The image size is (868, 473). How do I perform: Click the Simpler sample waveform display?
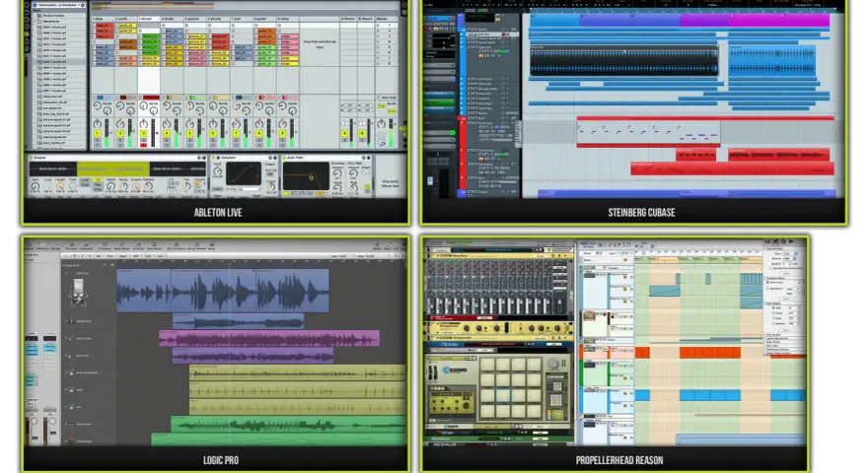117,169
